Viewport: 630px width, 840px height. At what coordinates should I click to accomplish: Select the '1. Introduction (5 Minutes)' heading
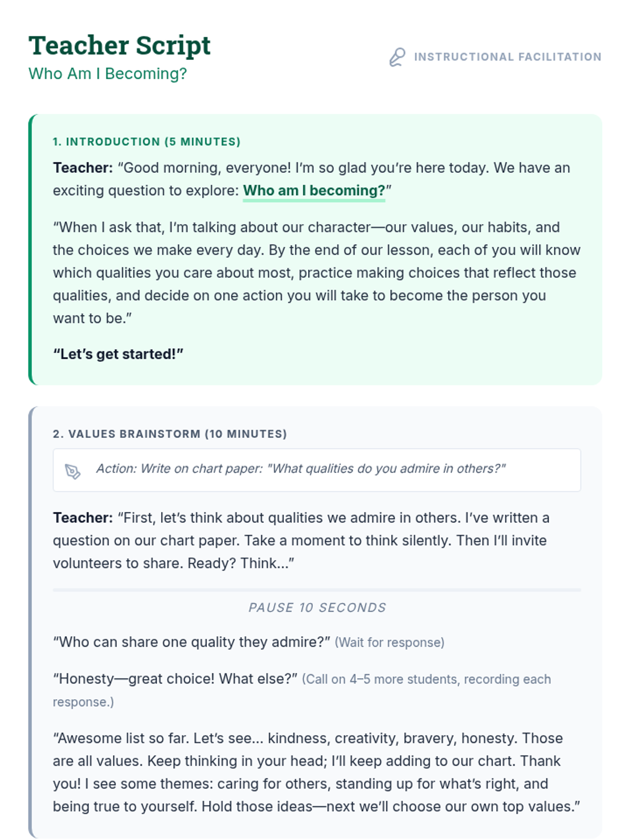(x=146, y=142)
